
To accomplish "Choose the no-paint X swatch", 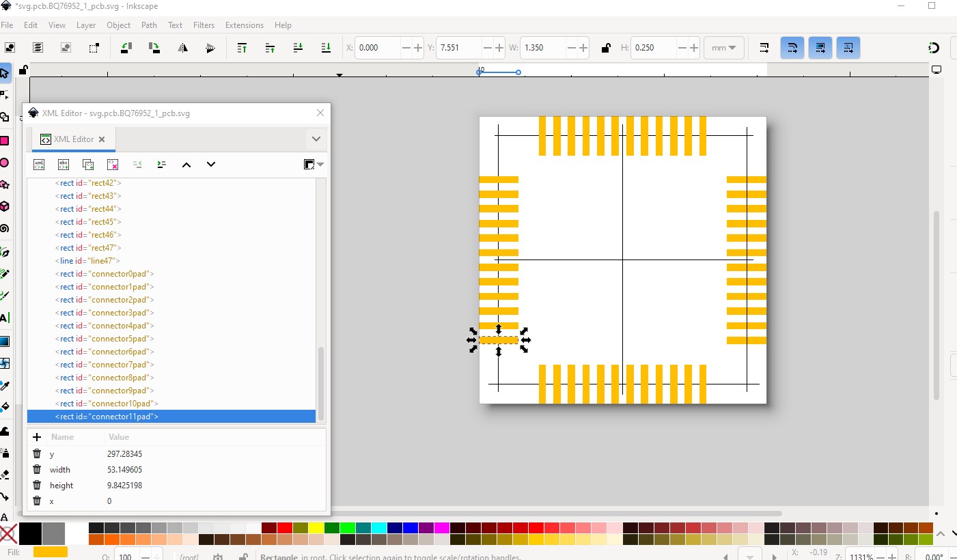I will [x=8, y=534].
